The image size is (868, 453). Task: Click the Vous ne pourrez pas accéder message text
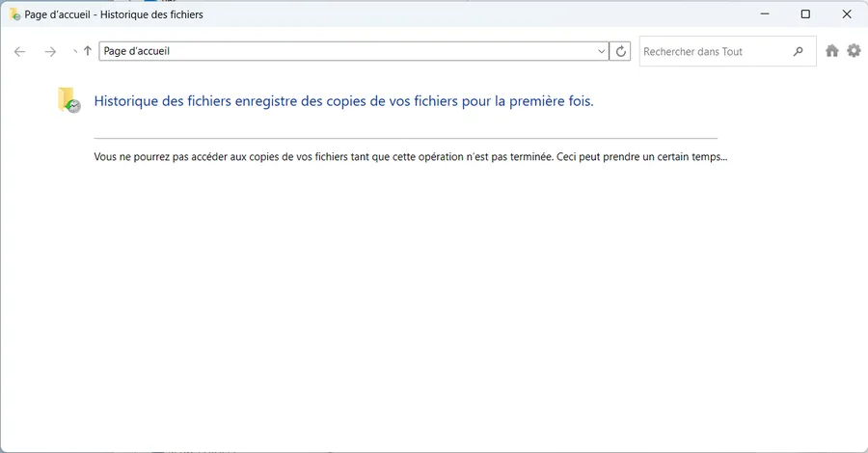[411, 157]
